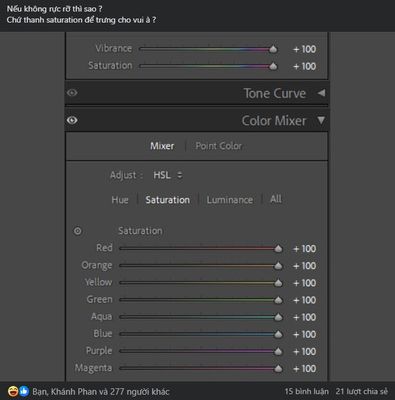The height and width of the screenshot is (400, 395).
Task: Click the Magenta saturation slider handle
Action: (x=278, y=369)
